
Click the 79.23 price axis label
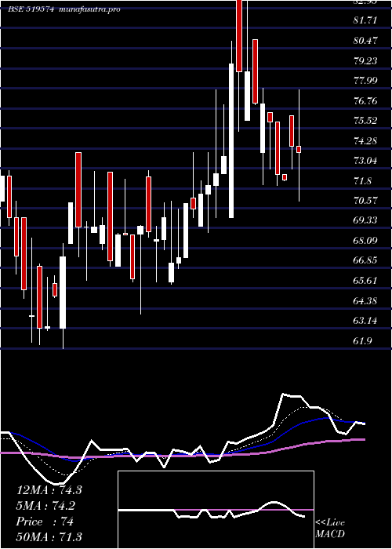365,60
